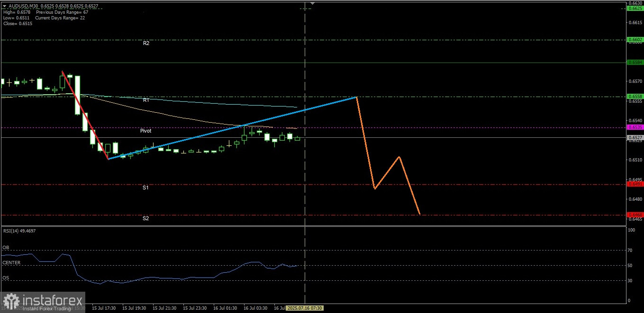The width and height of the screenshot is (644, 313).
Task: Click the AUDUSD,M30 symbol title
Action: 22,6
